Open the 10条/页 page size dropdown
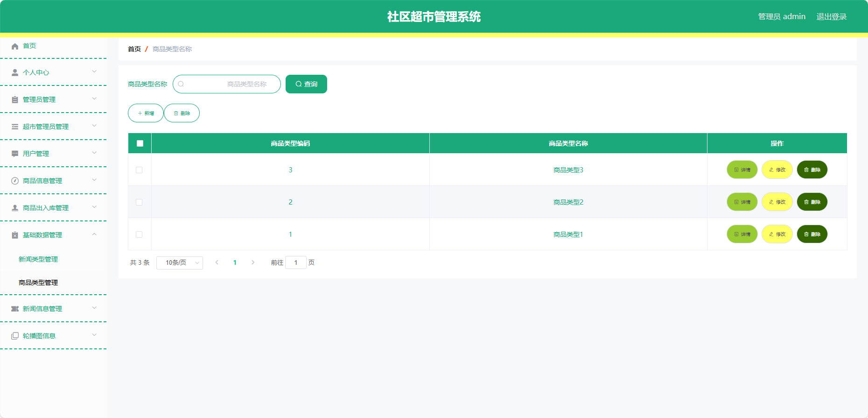This screenshot has height=418, width=868. point(180,263)
